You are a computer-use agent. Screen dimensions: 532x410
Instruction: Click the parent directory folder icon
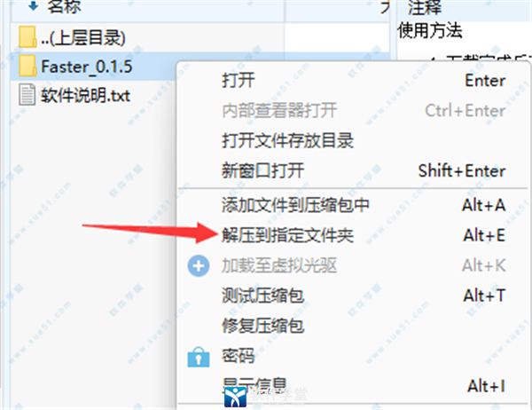pyautogui.click(x=27, y=37)
